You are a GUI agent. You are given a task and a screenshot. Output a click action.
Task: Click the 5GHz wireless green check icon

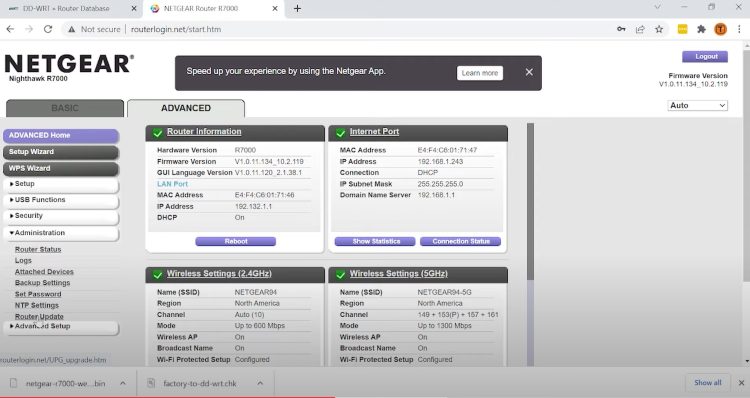(341, 275)
